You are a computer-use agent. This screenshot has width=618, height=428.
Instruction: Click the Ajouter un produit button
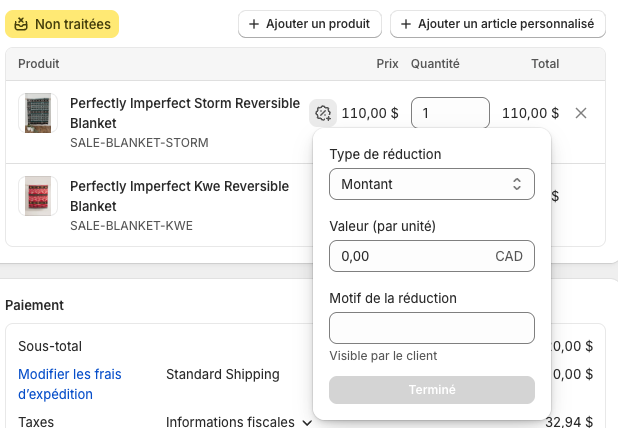click(309, 23)
